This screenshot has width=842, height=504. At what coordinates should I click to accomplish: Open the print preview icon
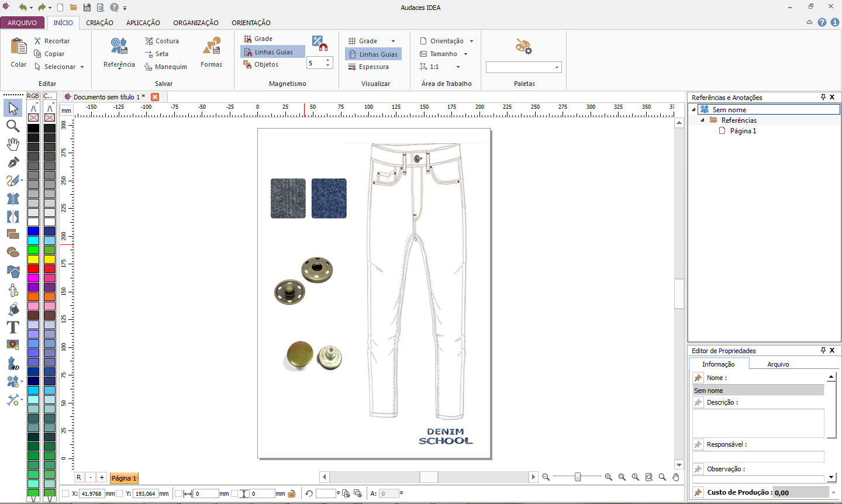click(x=101, y=8)
